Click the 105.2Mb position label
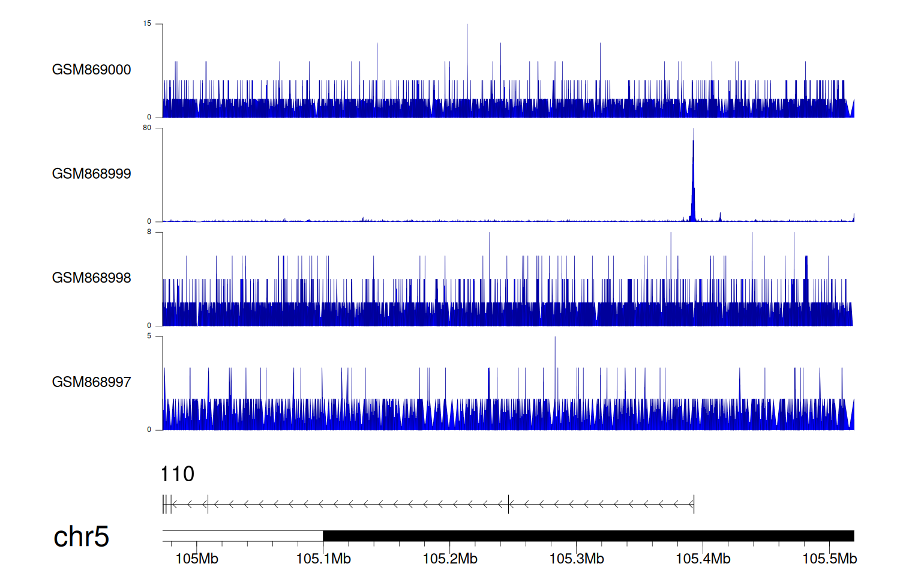The width and height of the screenshot is (900, 588). click(450, 559)
